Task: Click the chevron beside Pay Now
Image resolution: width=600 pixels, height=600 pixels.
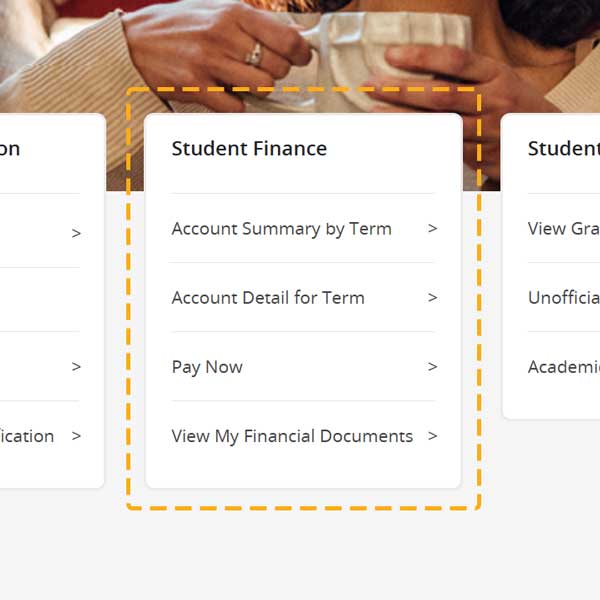Action: click(x=432, y=367)
